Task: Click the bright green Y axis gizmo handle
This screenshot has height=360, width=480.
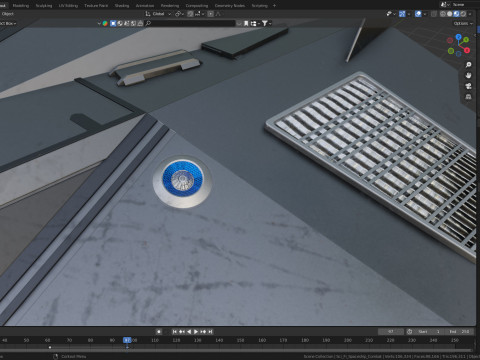Action: pos(466,40)
